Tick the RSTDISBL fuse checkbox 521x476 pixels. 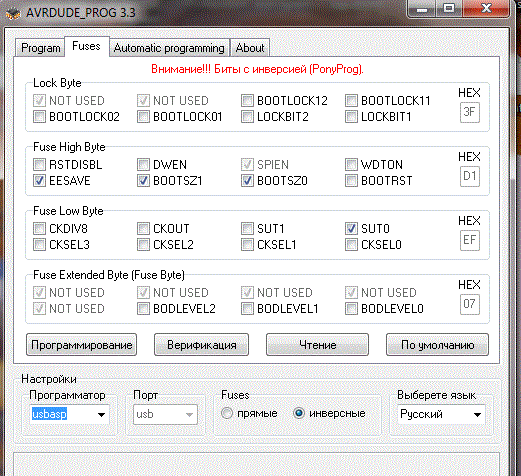click(x=39, y=164)
